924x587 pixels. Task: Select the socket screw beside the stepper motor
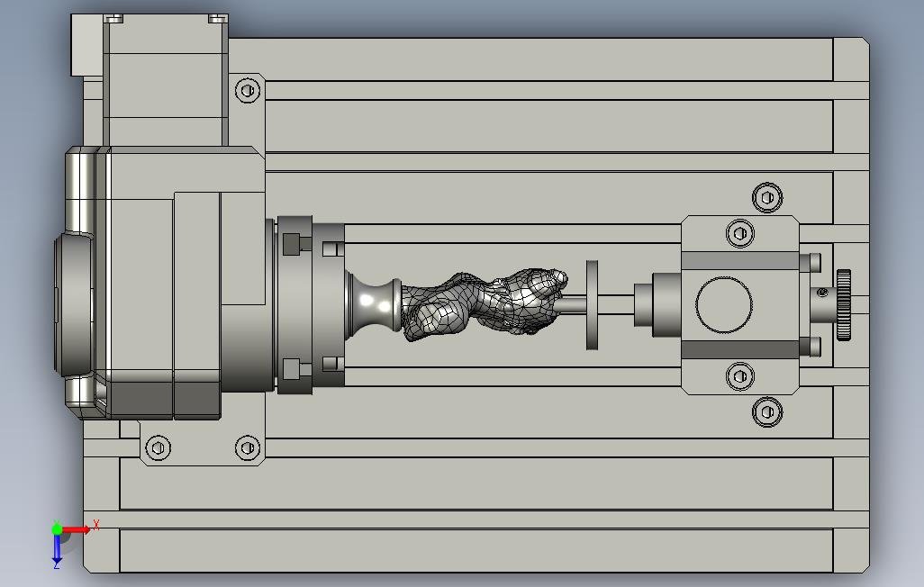coord(248,91)
